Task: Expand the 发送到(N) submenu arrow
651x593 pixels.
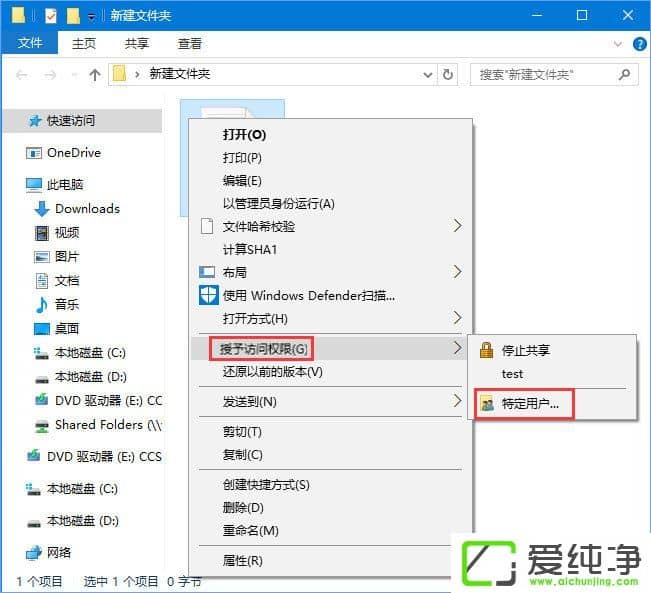Action: (x=457, y=401)
